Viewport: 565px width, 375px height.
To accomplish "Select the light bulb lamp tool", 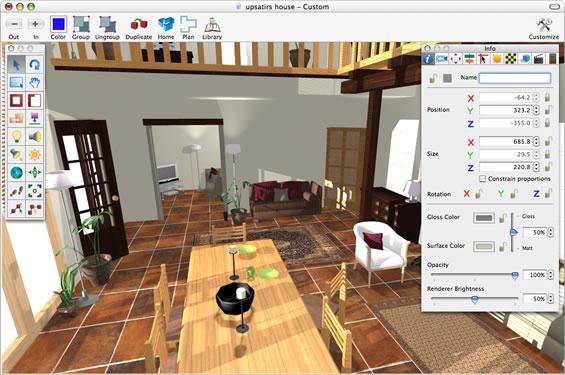I will point(16,137).
